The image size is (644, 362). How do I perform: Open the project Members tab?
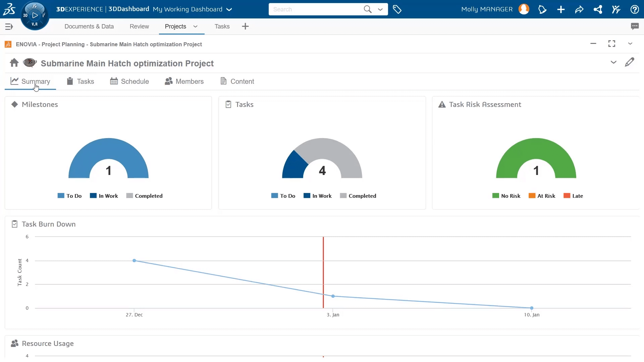coord(184,81)
